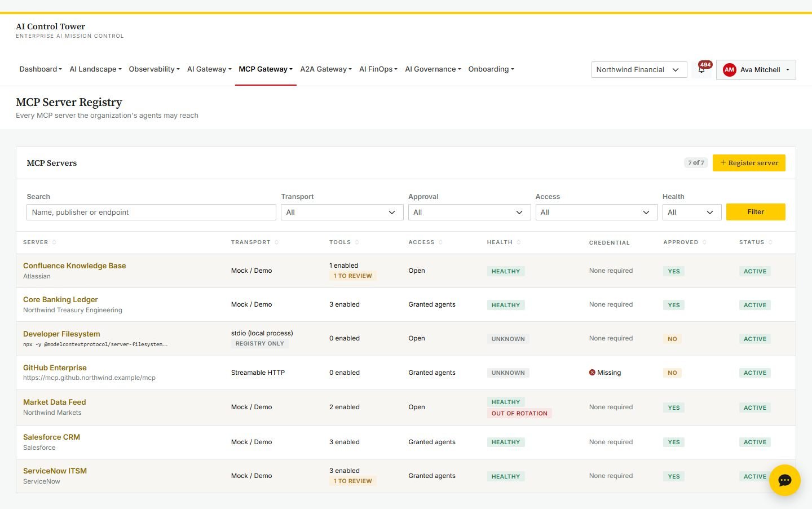Sort by Transport column sort icon
Viewport: 812px width, 509px height.
pos(276,242)
